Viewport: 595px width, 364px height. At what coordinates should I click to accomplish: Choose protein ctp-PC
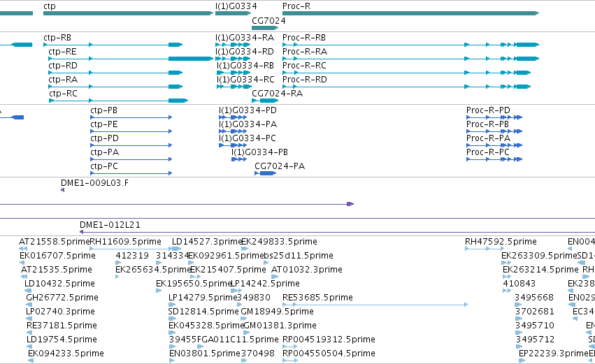[131, 174]
